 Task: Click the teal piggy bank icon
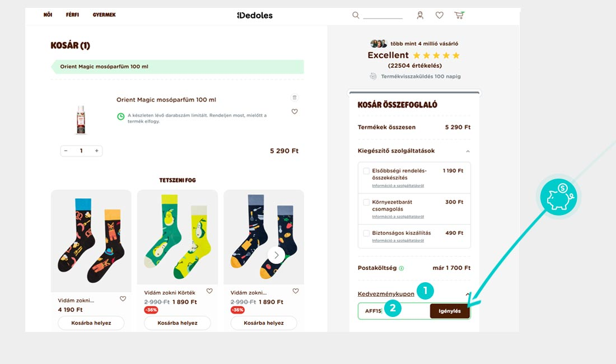[558, 197]
